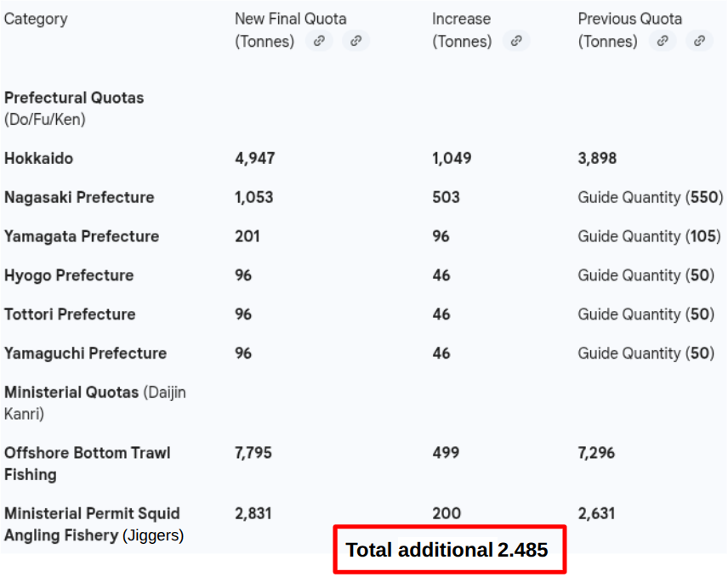
Task: Click Hokkaido's new final quota 4,947
Action: point(255,158)
